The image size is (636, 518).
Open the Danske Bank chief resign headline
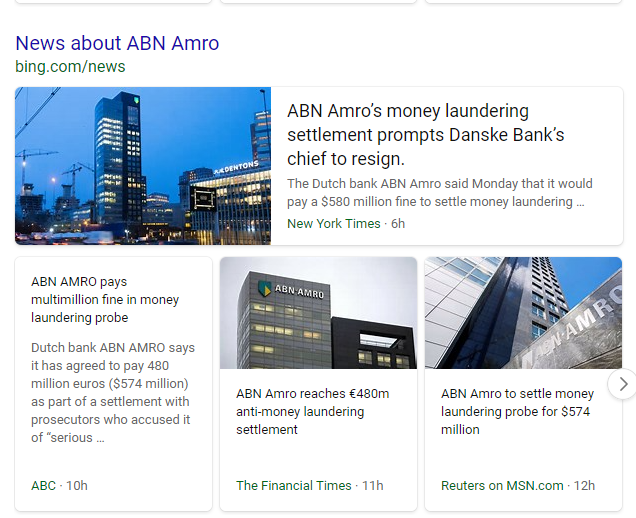point(425,135)
